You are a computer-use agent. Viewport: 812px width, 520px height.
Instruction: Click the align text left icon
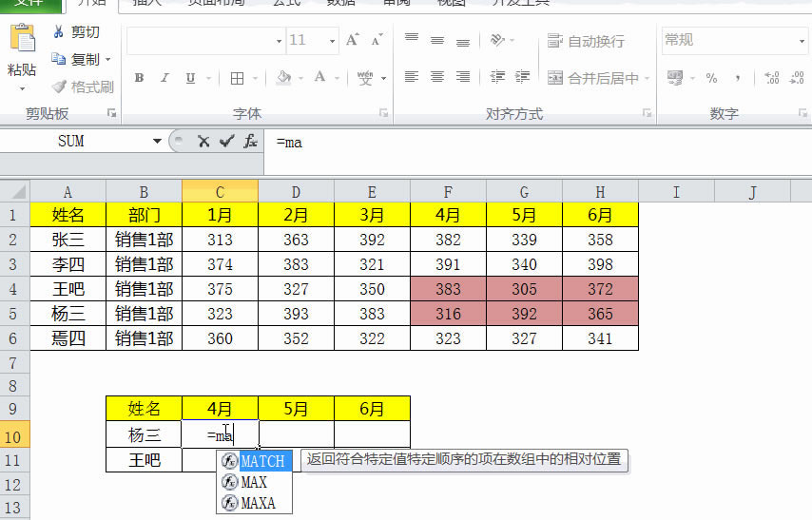coord(412,77)
